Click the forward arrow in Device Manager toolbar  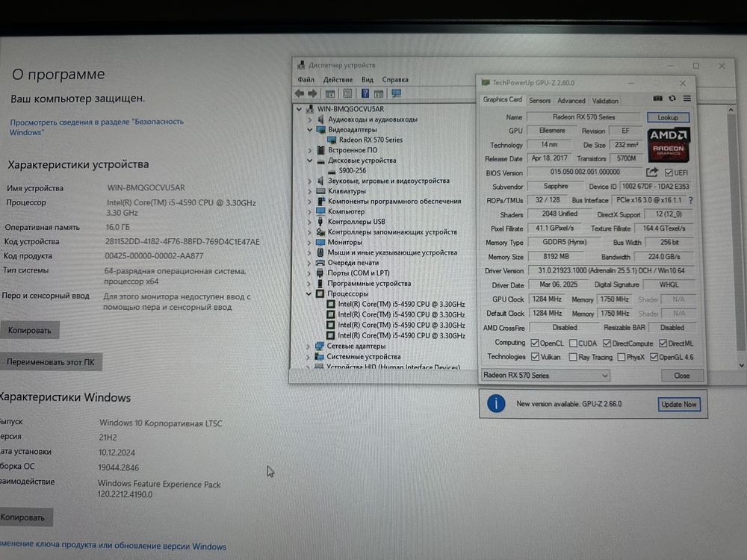(312, 93)
